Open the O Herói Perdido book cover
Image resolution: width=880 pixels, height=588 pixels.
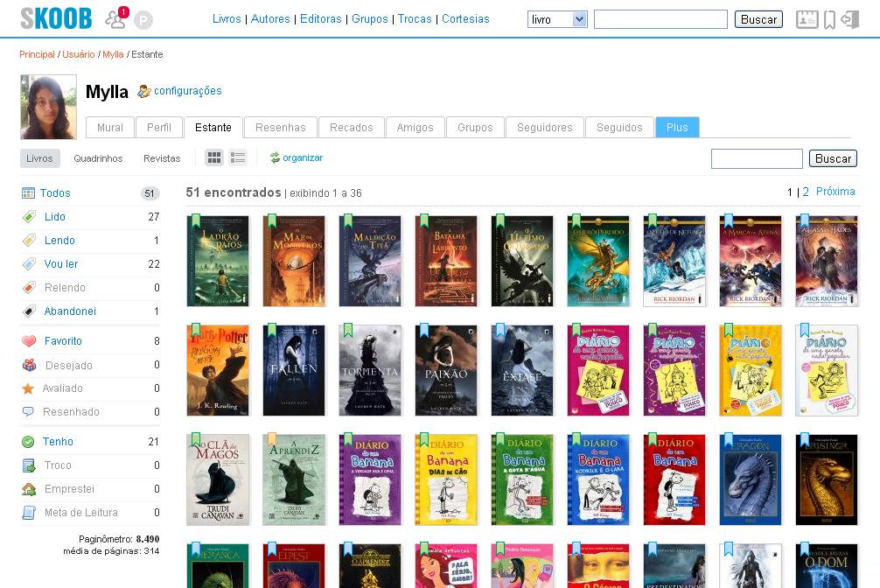(598, 261)
